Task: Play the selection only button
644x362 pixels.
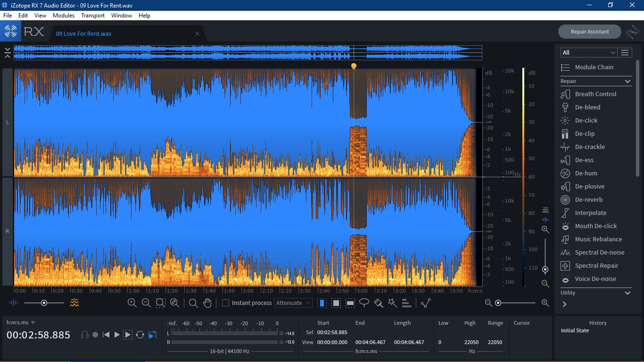Action: click(x=128, y=335)
